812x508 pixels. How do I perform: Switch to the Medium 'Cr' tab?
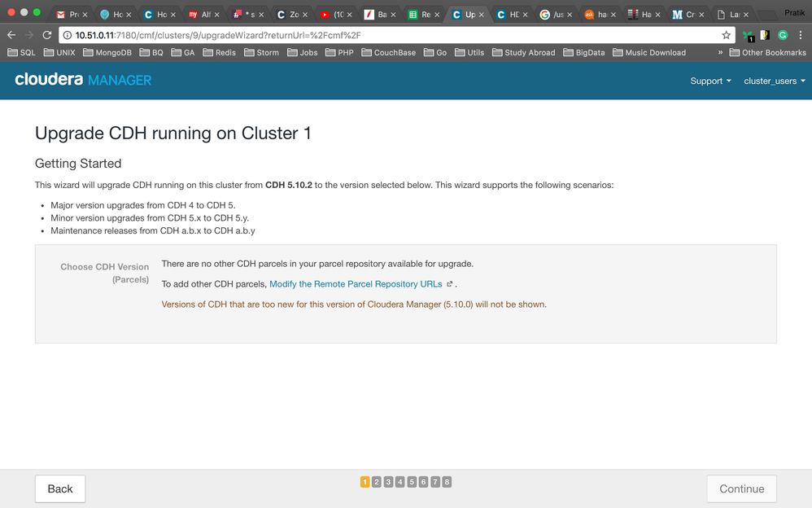point(688,15)
